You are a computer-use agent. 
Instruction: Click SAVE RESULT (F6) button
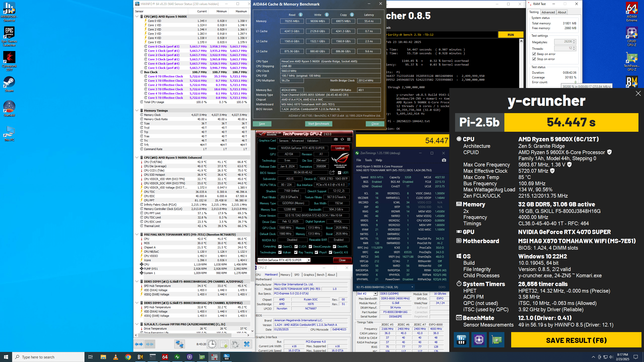point(576,340)
